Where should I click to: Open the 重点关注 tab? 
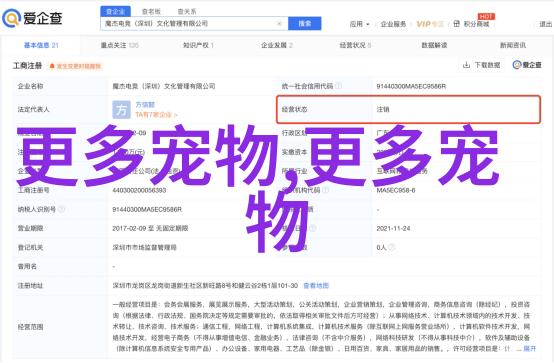click(x=119, y=45)
